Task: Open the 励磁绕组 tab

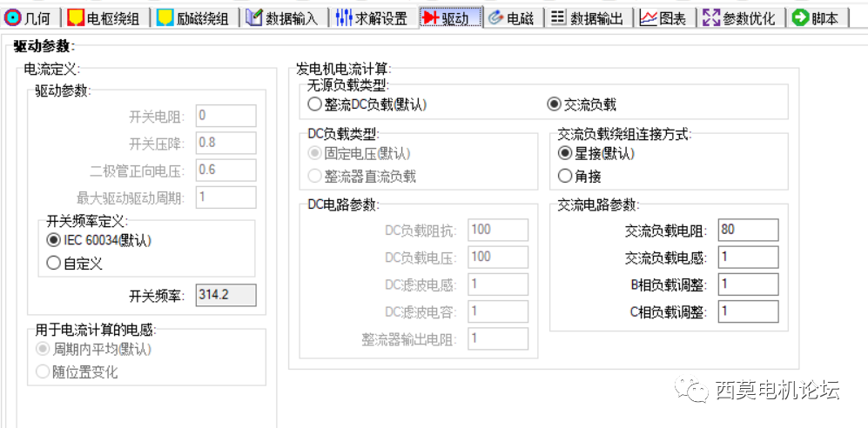Action: pyautogui.click(x=194, y=17)
